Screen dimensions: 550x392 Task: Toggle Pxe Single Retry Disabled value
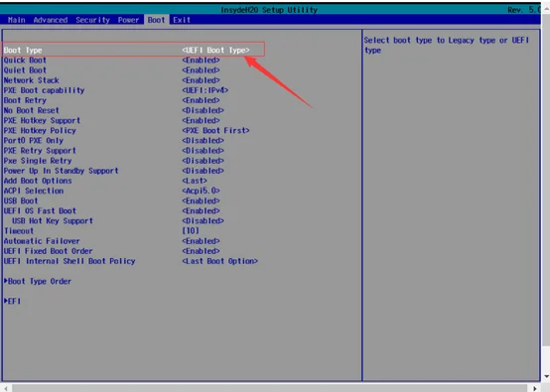click(x=203, y=161)
